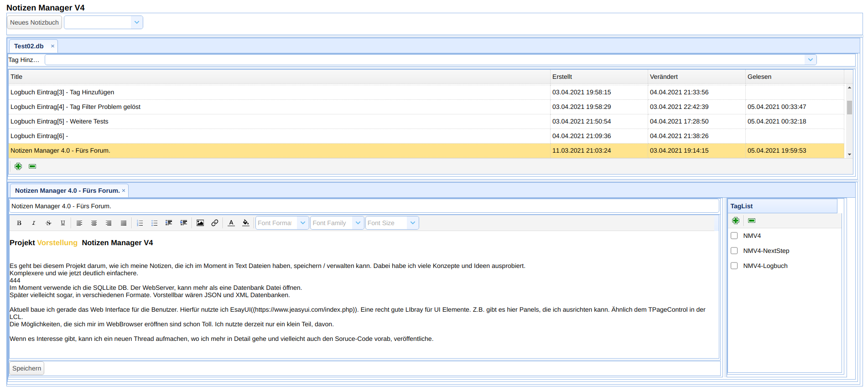Apply strikethrough formatting
868x391 pixels.
coord(48,223)
